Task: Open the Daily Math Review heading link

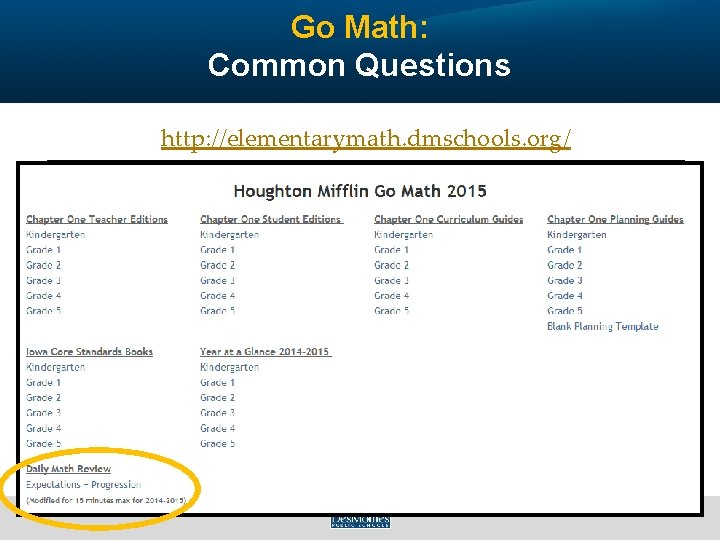Action: point(68,469)
